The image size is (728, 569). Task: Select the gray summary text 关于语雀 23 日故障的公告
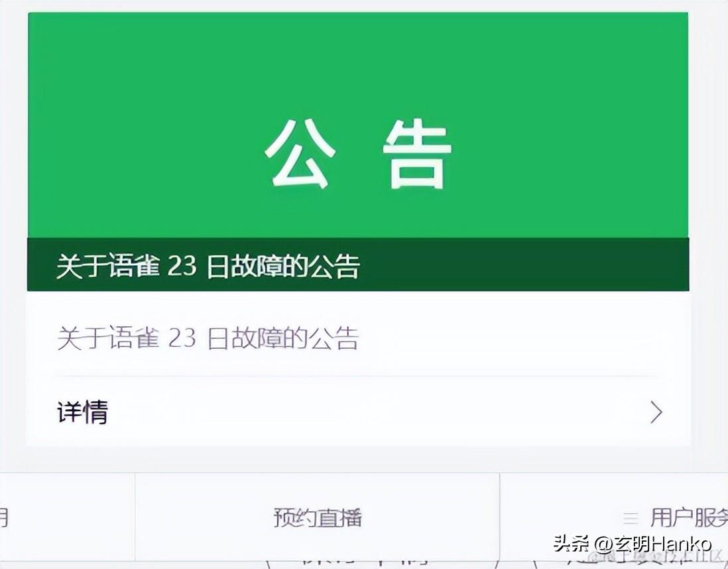[x=208, y=338]
